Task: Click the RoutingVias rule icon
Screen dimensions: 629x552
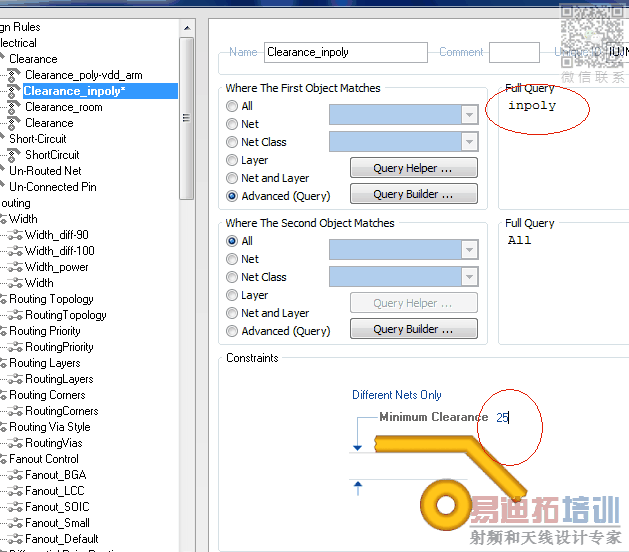Action: tap(15, 443)
